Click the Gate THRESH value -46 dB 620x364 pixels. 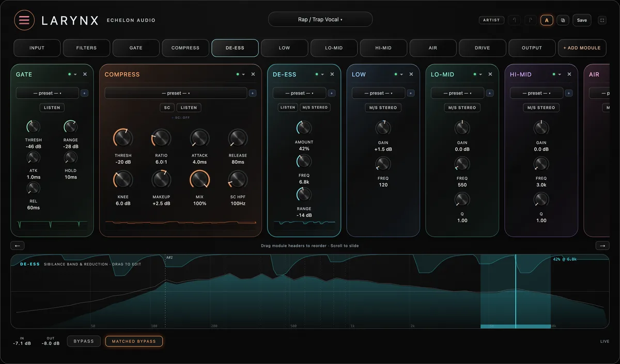click(34, 147)
